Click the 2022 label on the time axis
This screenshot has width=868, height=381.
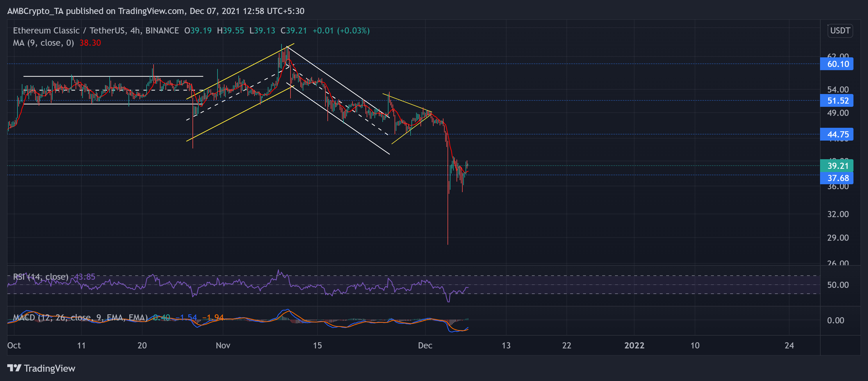(635, 345)
